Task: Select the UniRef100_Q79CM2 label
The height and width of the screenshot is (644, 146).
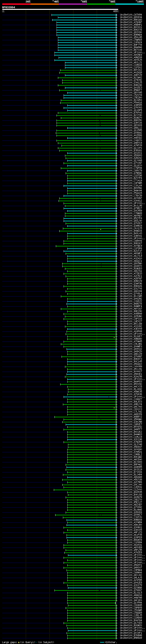Action: 131,80
